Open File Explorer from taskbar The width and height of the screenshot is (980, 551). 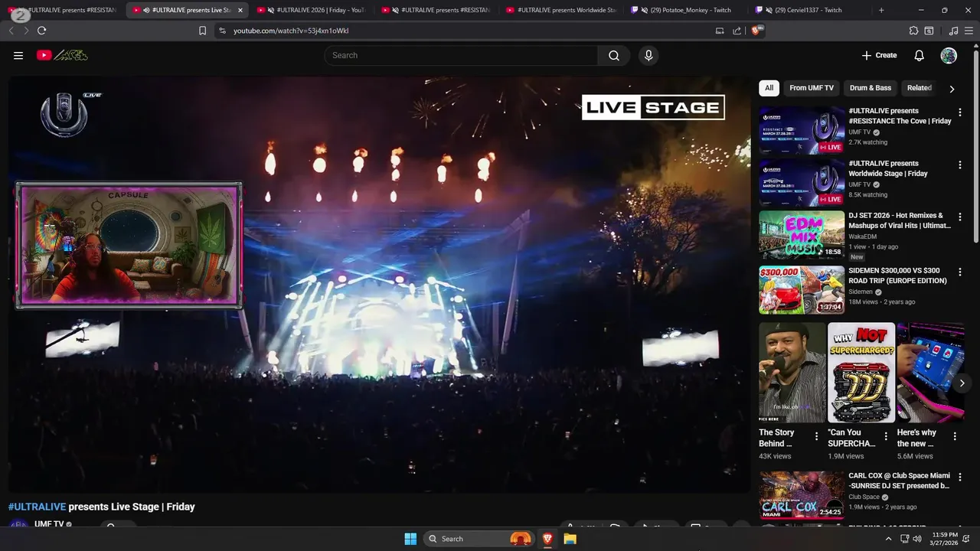coord(570,539)
